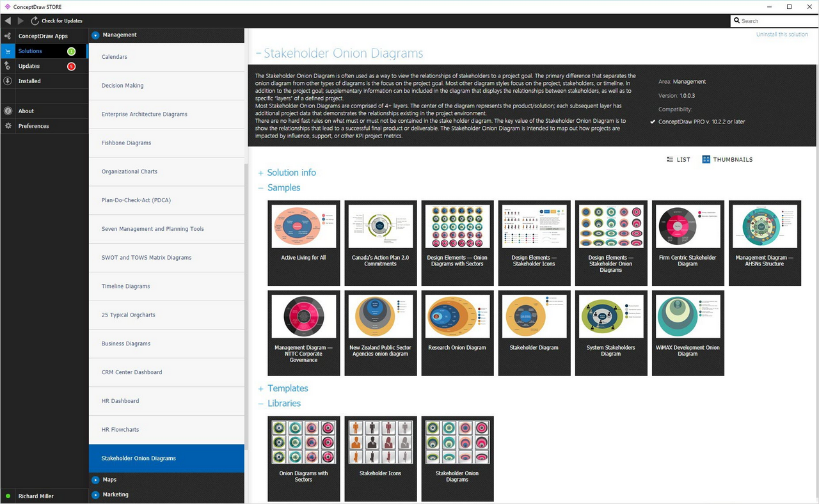Click the LIST view icon

click(x=670, y=159)
